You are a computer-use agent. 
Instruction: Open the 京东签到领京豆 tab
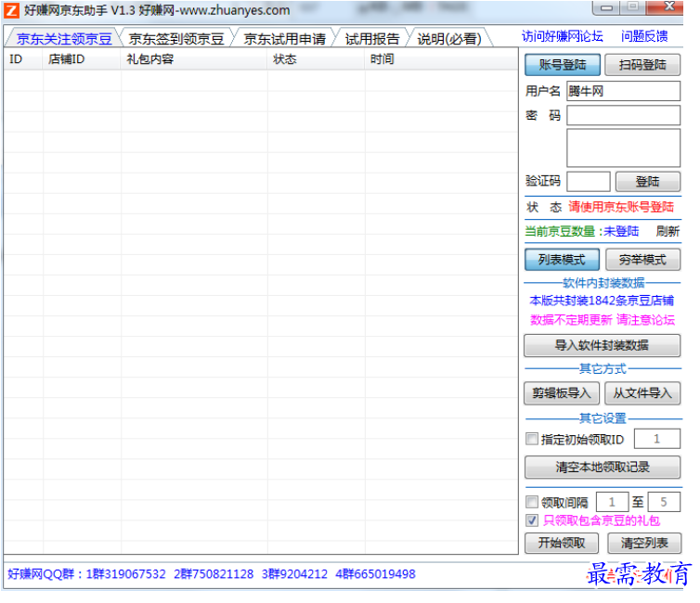point(175,39)
